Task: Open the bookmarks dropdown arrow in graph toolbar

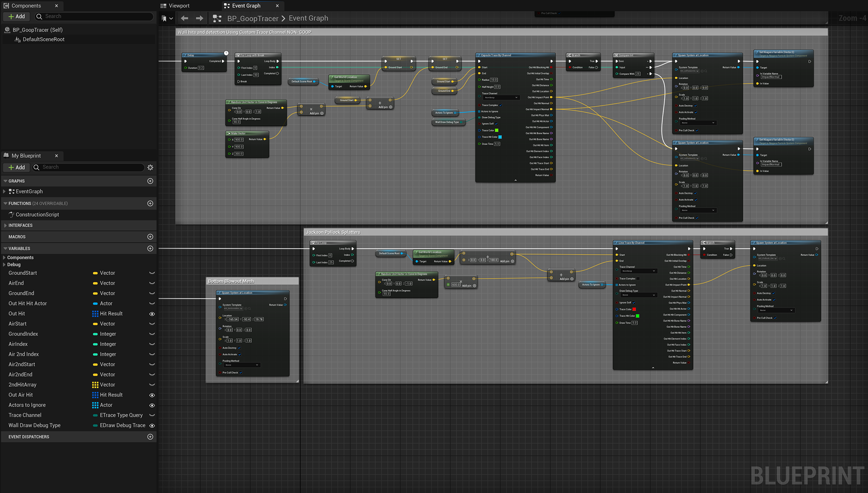Action: [x=171, y=19]
